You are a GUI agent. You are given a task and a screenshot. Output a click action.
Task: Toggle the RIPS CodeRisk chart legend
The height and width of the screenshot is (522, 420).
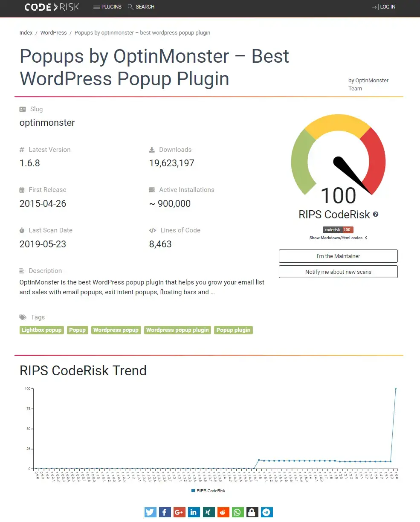pos(209,491)
